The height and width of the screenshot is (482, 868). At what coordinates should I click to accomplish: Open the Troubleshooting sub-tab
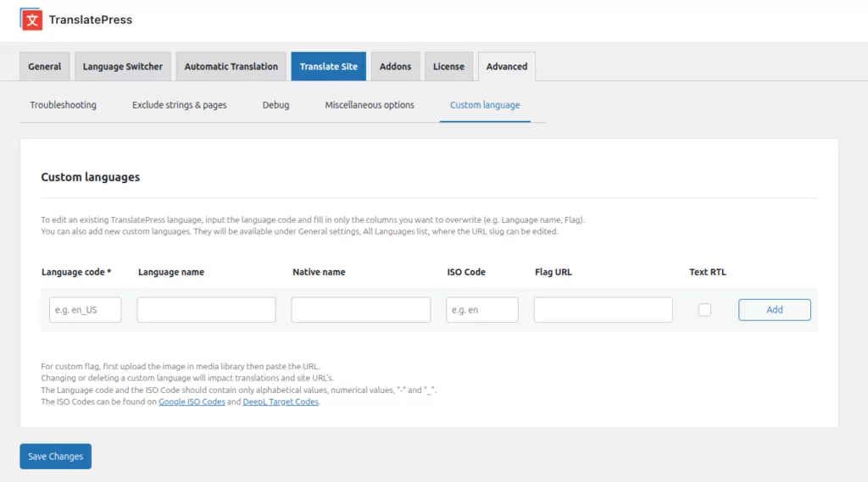coord(63,105)
